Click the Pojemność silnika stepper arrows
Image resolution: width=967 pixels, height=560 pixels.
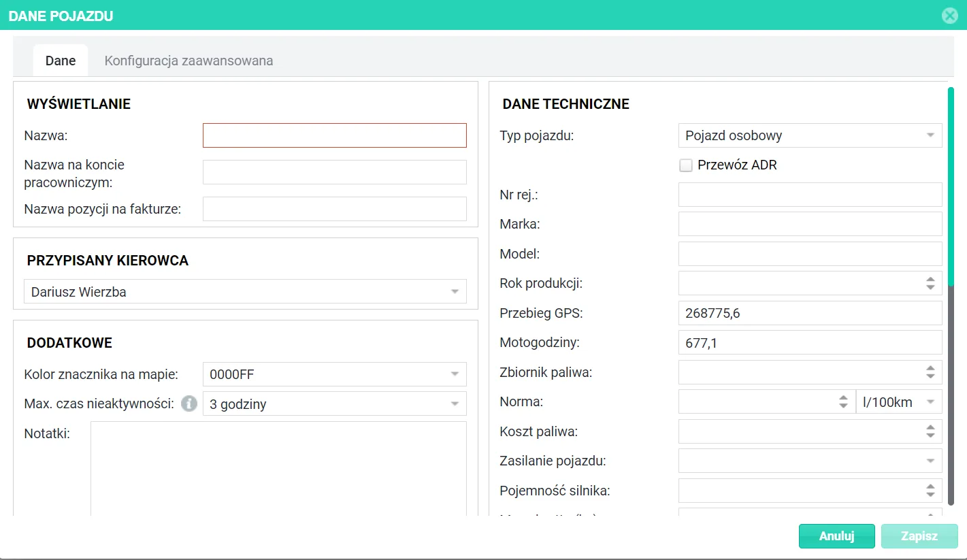pyautogui.click(x=930, y=491)
